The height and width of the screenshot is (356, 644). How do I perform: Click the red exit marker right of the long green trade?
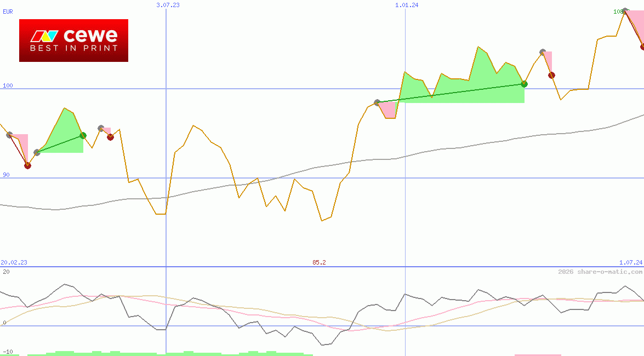click(551, 75)
